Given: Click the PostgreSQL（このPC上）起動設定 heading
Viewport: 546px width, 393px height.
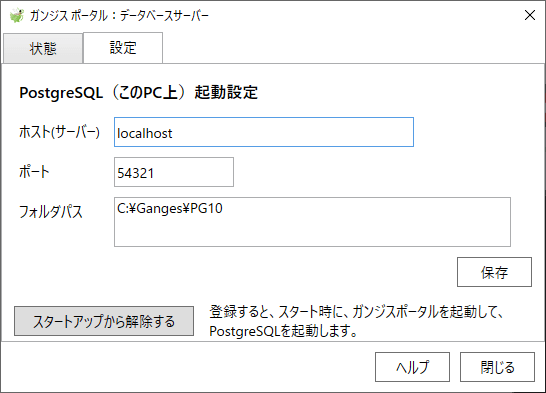Looking at the screenshot, I should [x=138, y=93].
